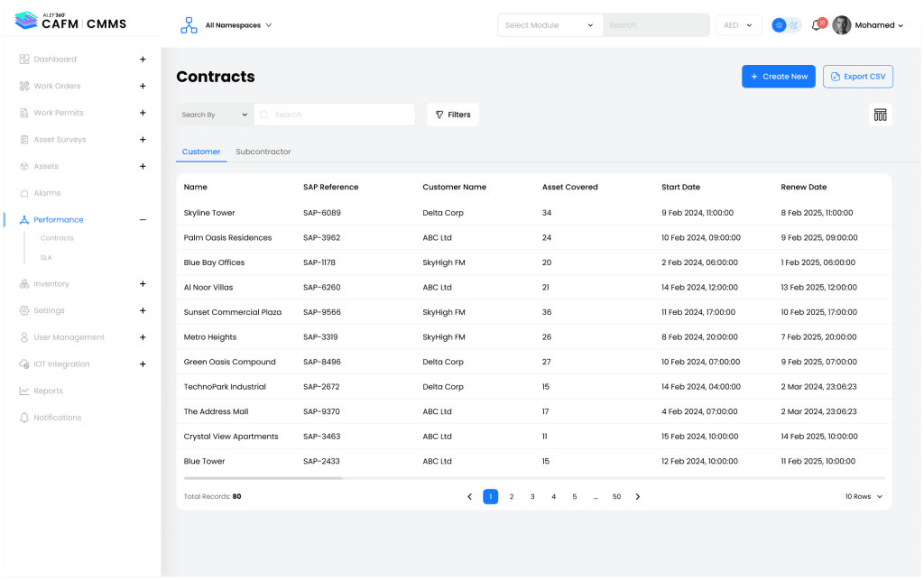Click the namespace hierarchy icon

click(189, 25)
